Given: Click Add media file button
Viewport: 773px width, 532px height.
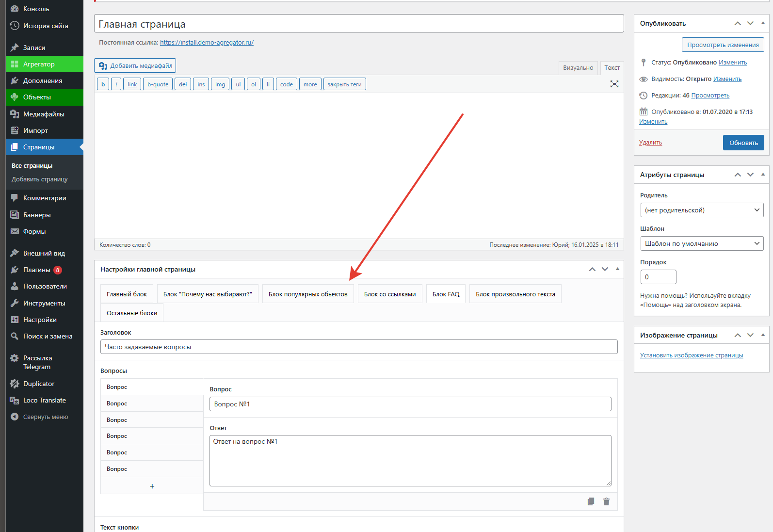Looking at the screenshot, I should click(135, 65).
